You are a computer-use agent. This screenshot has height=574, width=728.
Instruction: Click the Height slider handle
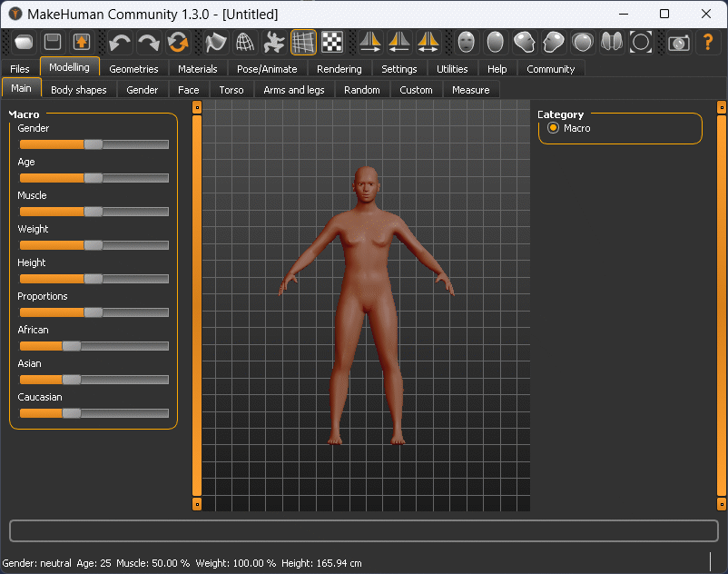pos(93,279)
